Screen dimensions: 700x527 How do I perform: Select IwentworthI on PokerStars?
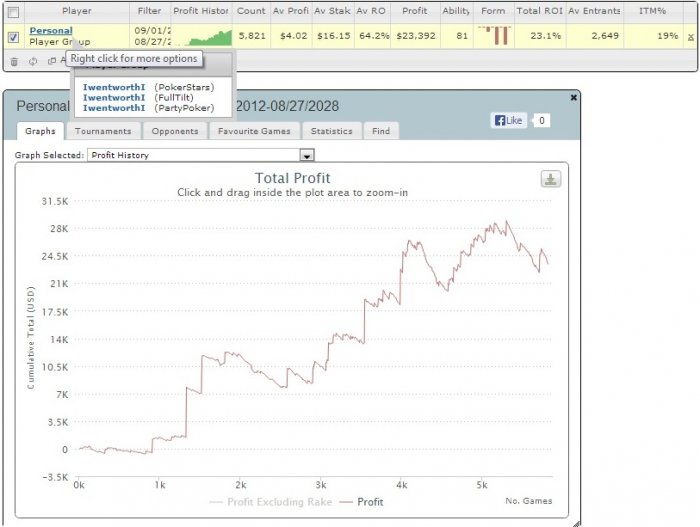coord(114,87)
